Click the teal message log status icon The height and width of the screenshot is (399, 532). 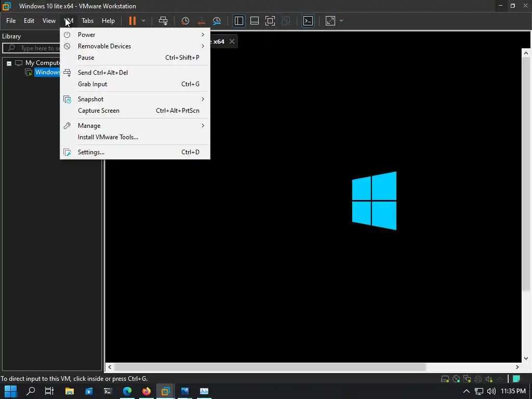[516, 379]
